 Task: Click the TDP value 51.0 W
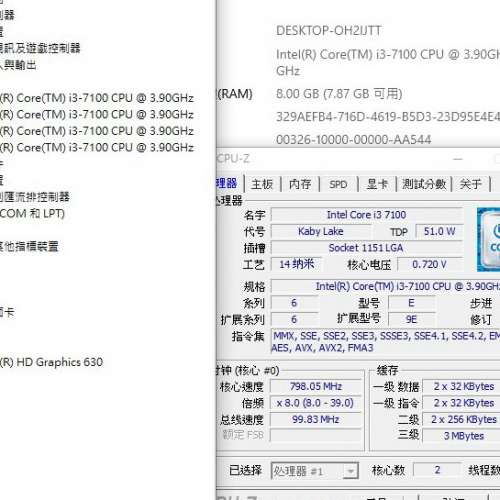point(439,231)
